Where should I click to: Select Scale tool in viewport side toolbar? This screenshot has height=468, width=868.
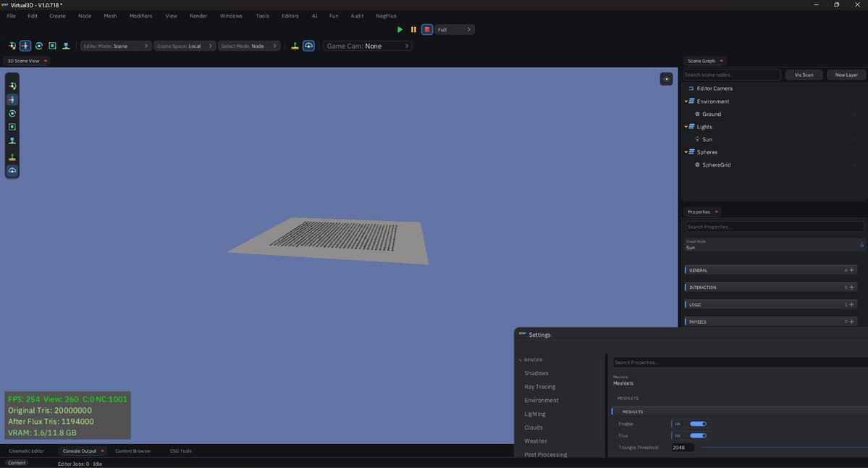[12, 127]
